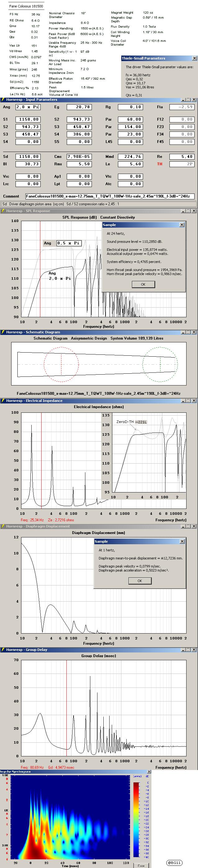Click the 'Freq : 25,34 Hz' readout
The height and width of the screenshot is (868, 198).
pyautogui.click(x=32, y=520)
